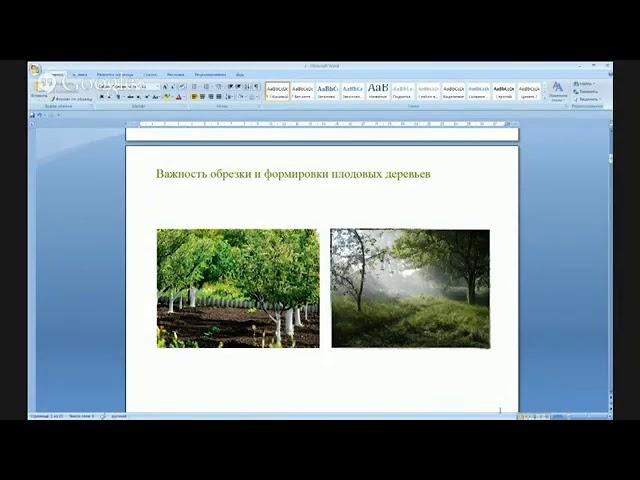Save the document from quick access toolbar
Viewport: 640px width, 480px height.
32,115
